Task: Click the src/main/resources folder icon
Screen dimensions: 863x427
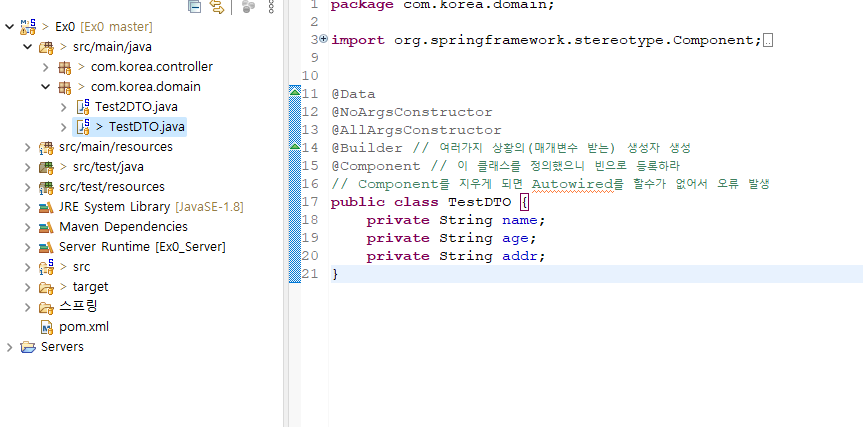Action: tap(46, 147)
